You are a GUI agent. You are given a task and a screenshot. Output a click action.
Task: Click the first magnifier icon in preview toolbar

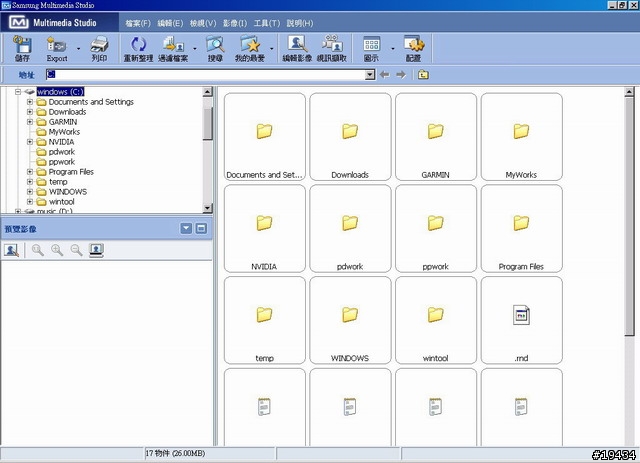point(38,250)
